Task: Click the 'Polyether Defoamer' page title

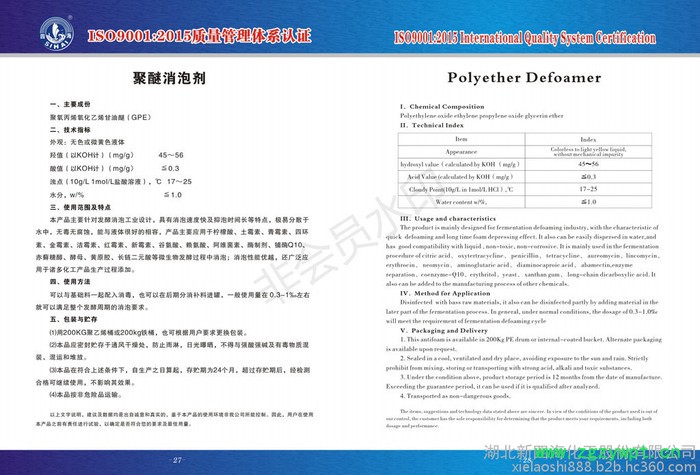Action: 524,77
